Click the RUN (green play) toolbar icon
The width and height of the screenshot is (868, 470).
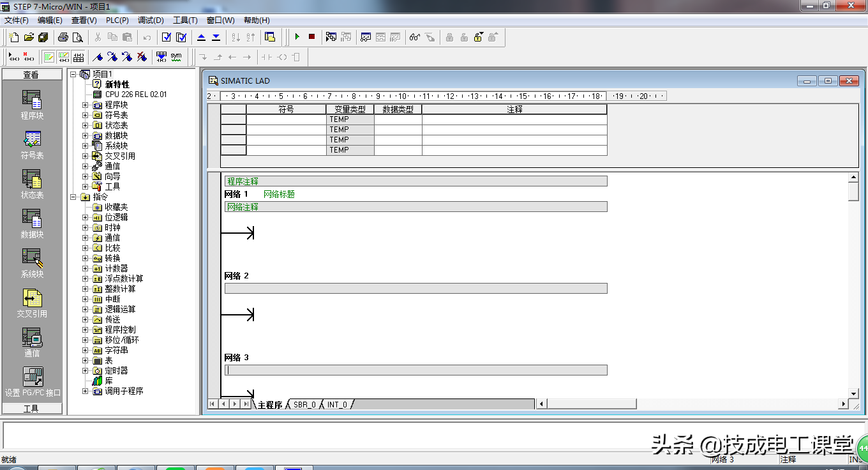[297, 37]
